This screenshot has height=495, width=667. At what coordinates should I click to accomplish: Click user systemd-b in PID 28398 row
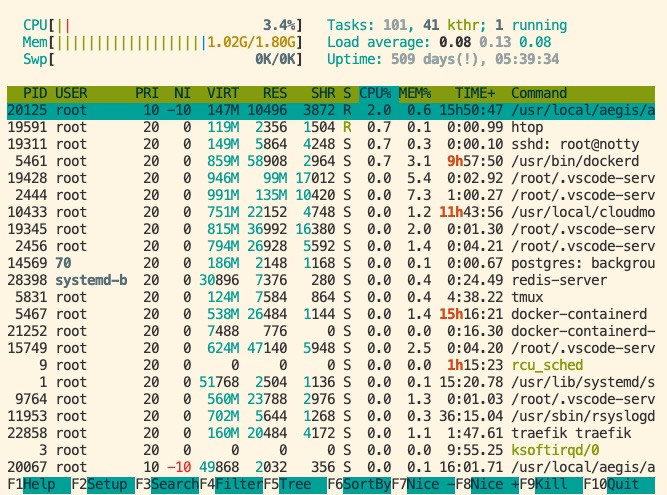(91, 280)
